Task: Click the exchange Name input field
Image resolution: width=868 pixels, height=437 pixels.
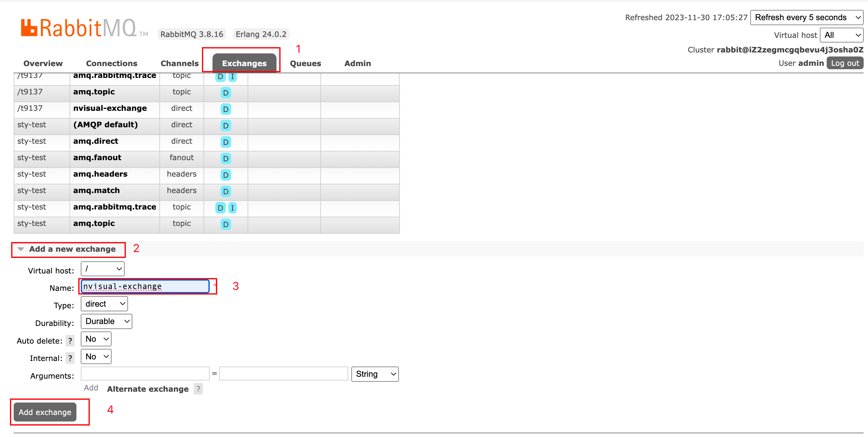Action: [145, 286]
